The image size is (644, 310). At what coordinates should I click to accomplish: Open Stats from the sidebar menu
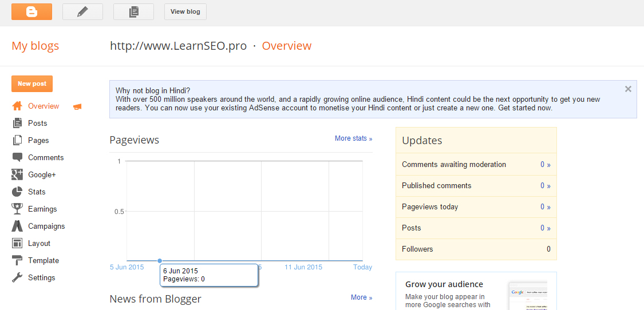tap(37, 192)
